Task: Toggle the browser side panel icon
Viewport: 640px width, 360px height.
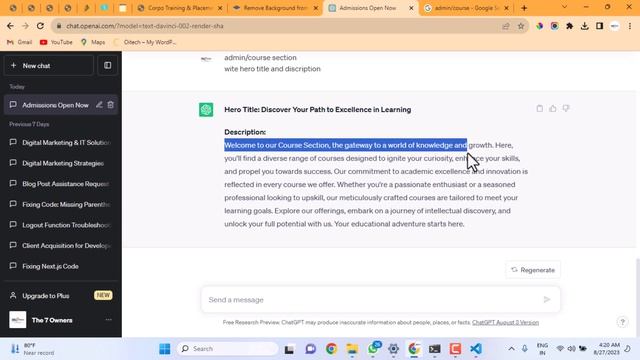Action: 599,26
